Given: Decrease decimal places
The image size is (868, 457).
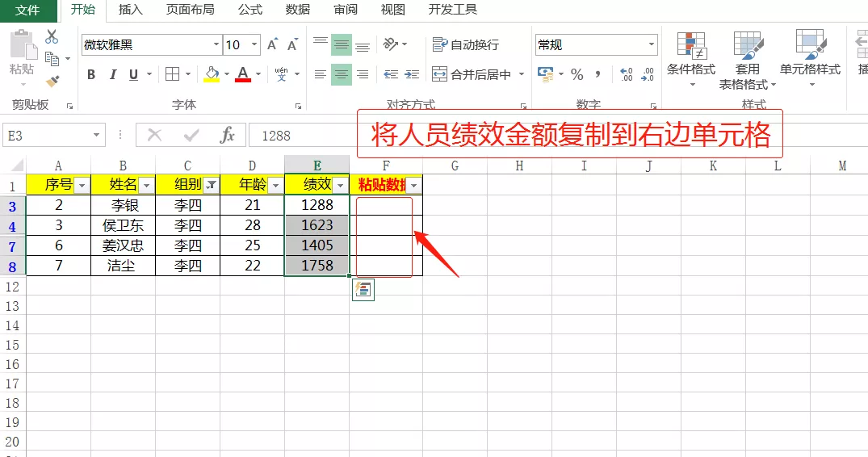Looking at the screenshot, I should tap(647, 74).
